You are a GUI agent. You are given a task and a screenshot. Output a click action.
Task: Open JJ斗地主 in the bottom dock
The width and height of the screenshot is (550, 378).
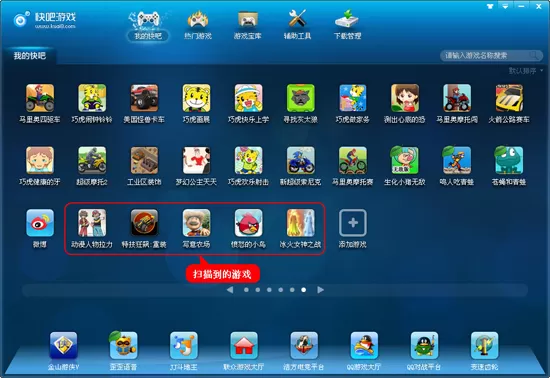pyautogui.click(x=183, y=346)
